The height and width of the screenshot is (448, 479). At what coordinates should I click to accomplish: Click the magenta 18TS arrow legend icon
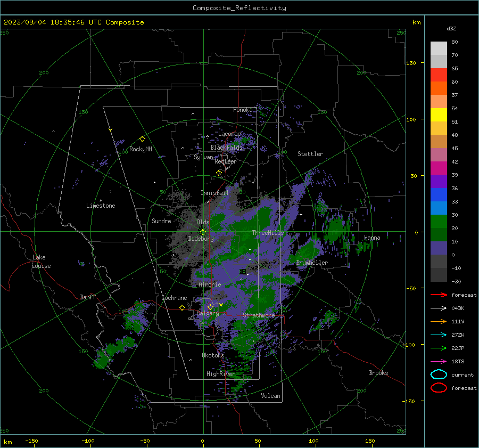pyautogui.click(x=439, y=362)
